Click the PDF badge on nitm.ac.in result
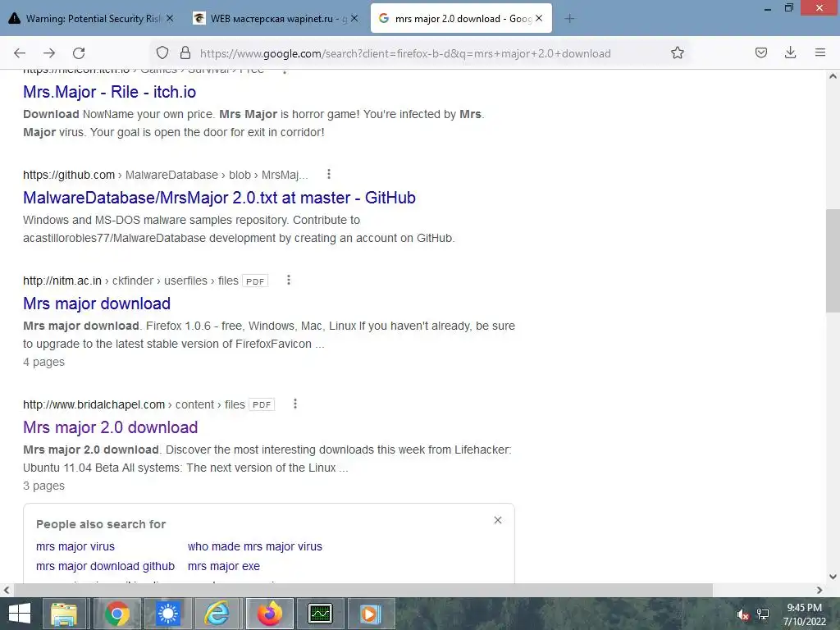The width and height of the screenshot is (840, 630). pyautogui.click(x=255, y=281)
